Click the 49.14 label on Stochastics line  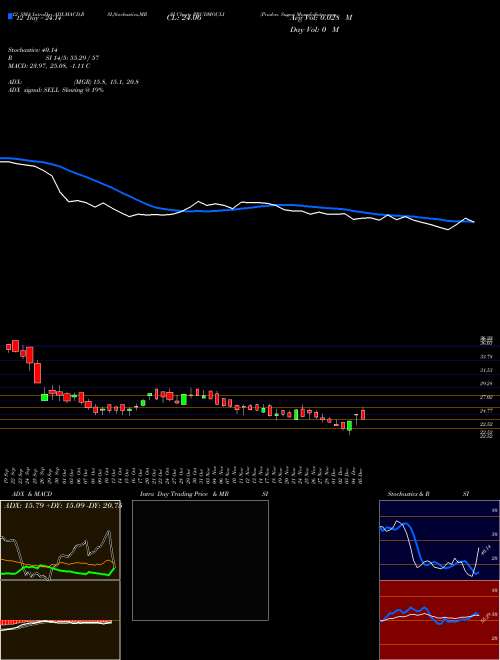point(486,549)
